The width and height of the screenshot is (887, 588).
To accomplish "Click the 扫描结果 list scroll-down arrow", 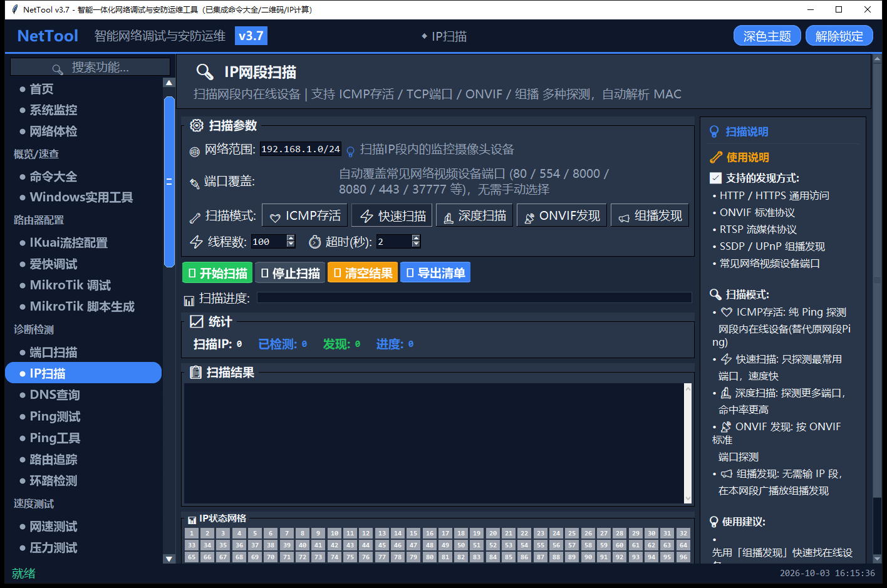I will (x=688, y=498).
